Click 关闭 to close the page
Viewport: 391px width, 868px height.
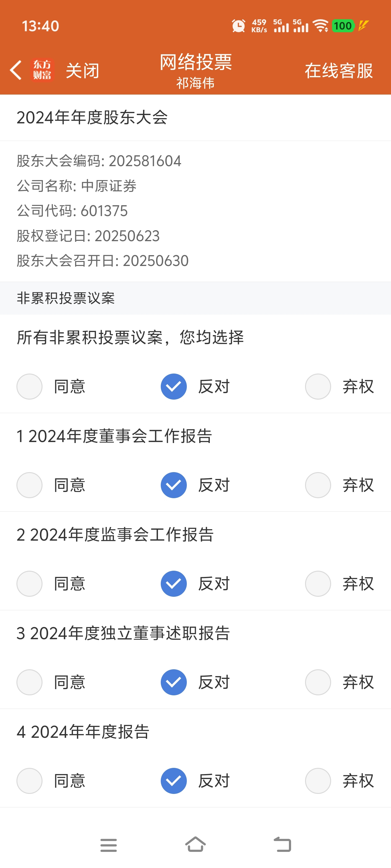[x=82, y=71]
